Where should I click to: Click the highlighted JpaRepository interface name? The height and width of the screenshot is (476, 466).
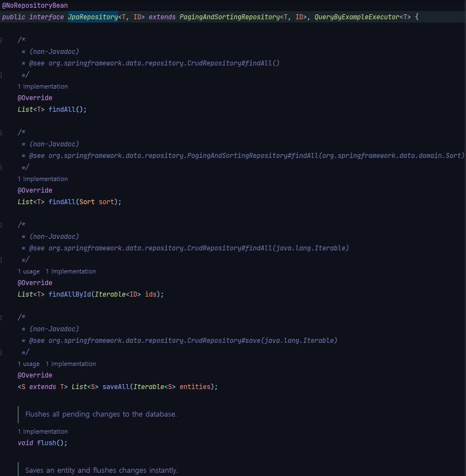point(92,17)
